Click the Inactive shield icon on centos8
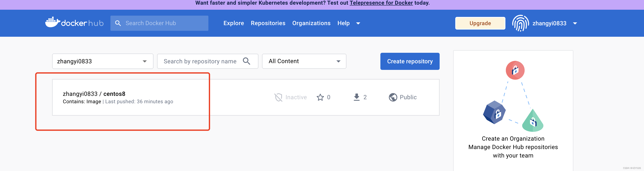This screenshot has height=171, width=644. pyautogui.click(x=278, y=97)
